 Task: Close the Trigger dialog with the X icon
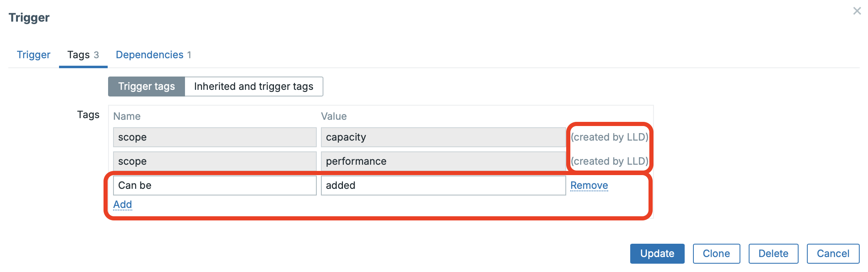tap(857, 11)
